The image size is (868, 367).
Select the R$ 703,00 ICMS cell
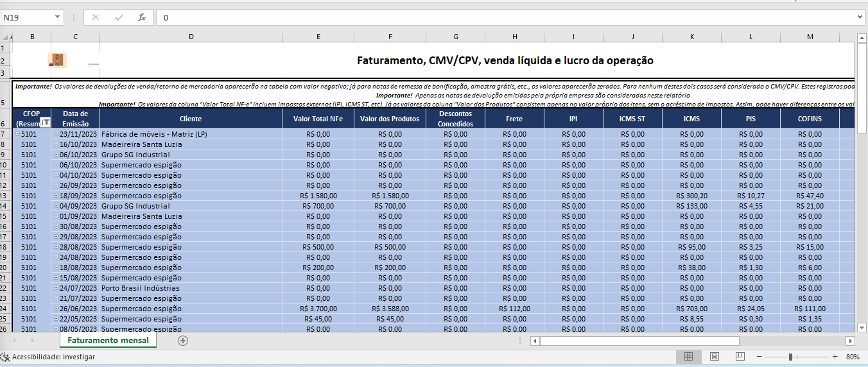click(691, 309)
